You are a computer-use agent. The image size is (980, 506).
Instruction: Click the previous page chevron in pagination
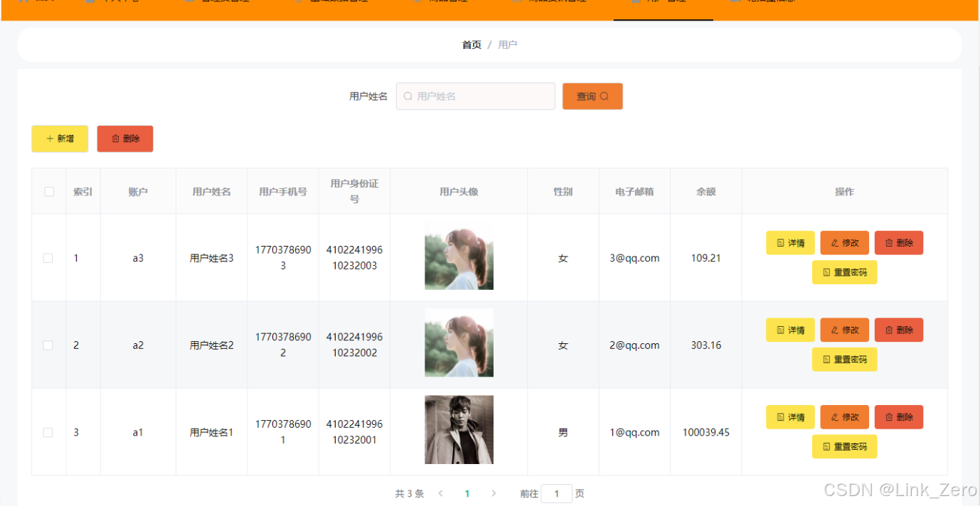441,492
